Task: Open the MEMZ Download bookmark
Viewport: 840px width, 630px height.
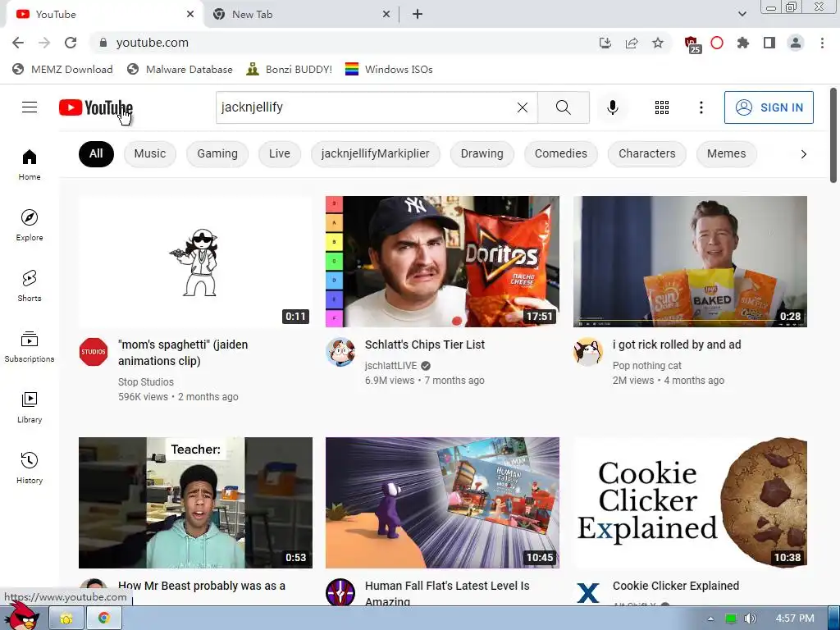Action: [x=62, y=69]
